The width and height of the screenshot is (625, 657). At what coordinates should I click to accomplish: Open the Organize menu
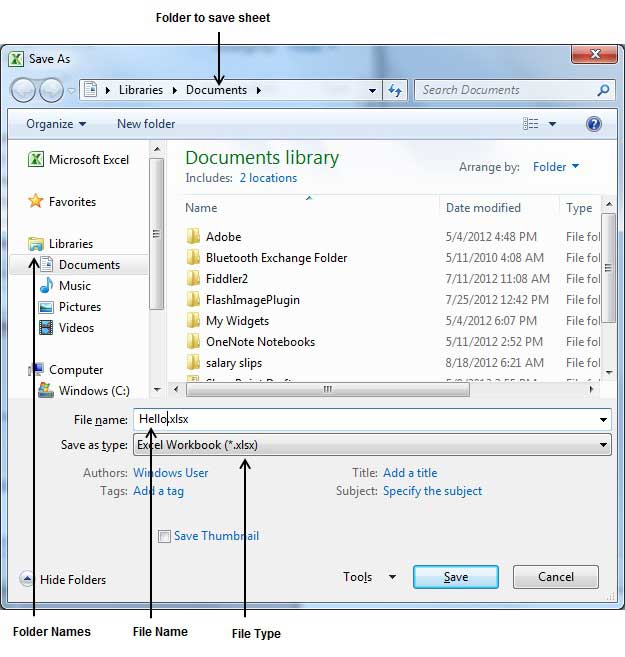tap(56, 124)
